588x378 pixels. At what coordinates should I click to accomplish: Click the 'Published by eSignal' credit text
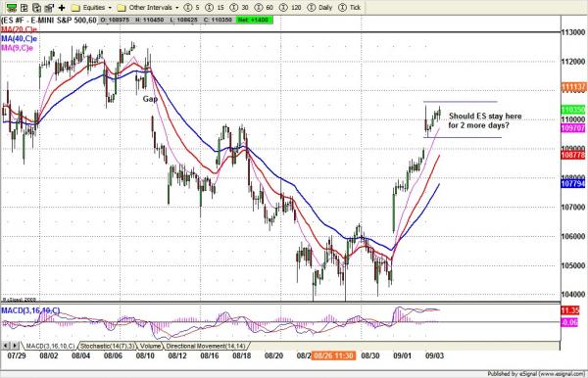(x=536, y=373)
